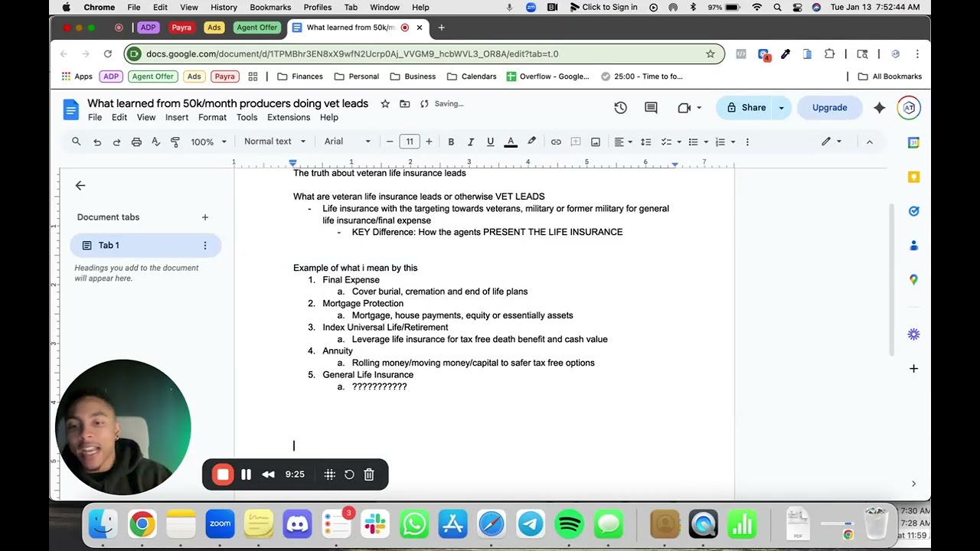This screenshot has height=551, width=980.
Task: Add a new document tab
Action: [205, 217]
